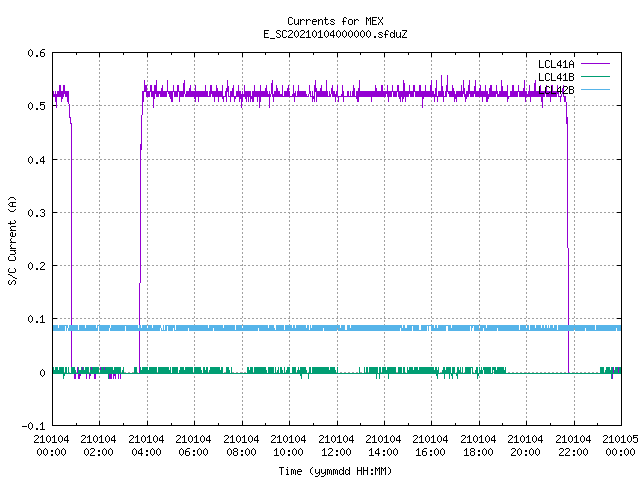This screenshot has height=480, width=640.
Task: Click the 0.5 y-axis tick label
Action: point(36,106)
